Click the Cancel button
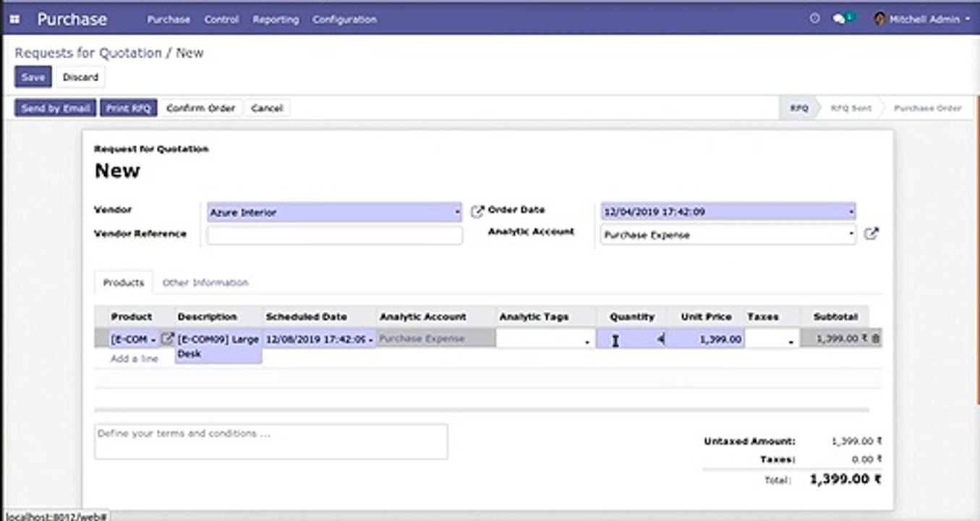 click(x=267, y=108)
